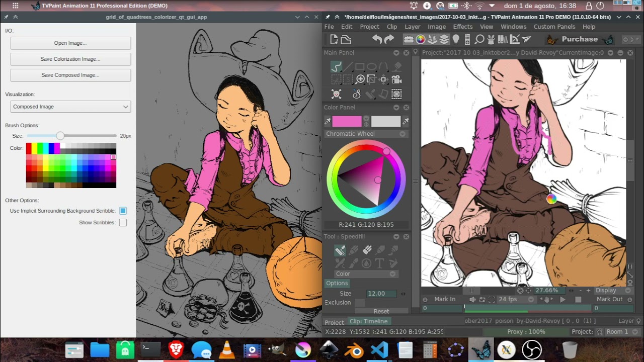Click the skull and crossbones icon
This screenshot has width=644, height=362.
pos(336,94)
